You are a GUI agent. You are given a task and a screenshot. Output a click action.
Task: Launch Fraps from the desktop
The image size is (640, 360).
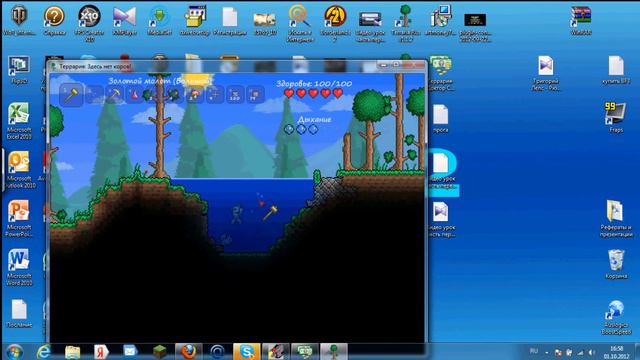point(616,117)
